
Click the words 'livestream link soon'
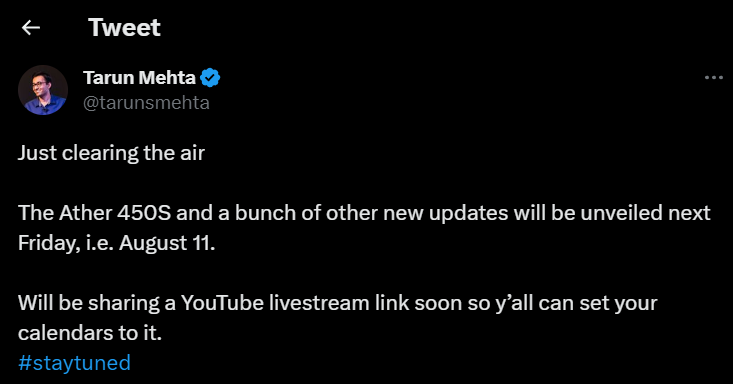(366, 303)
